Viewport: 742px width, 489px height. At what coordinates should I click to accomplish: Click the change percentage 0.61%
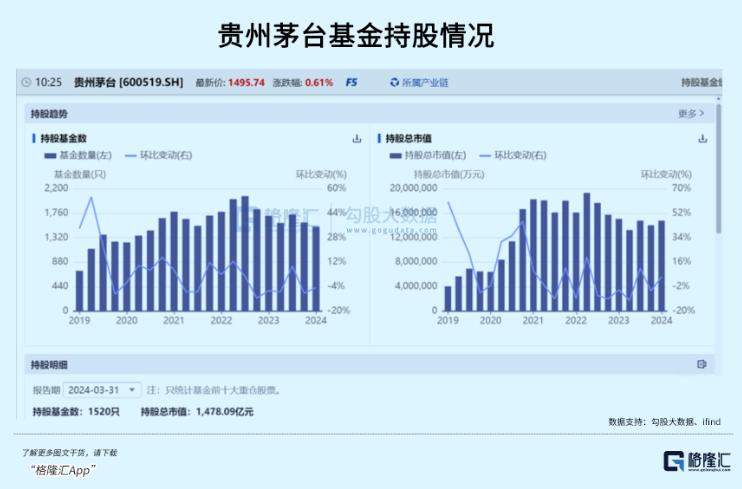[x=319, y=82]
